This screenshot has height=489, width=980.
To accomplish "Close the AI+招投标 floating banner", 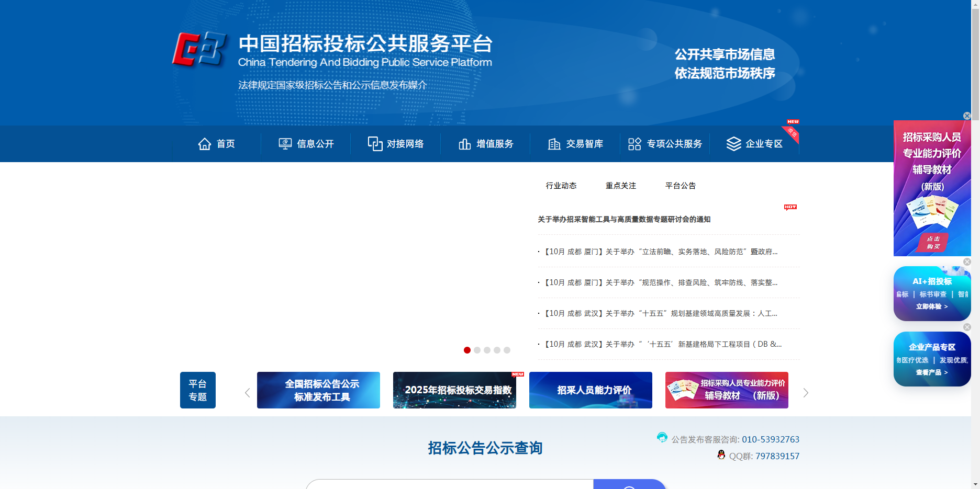I will [x=967, y=262].
